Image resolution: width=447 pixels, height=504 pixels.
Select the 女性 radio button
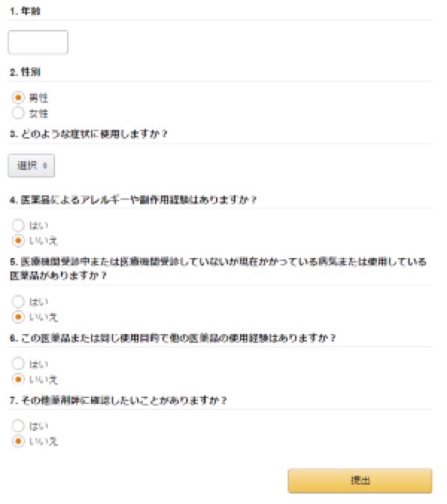(x=19, y=113)
